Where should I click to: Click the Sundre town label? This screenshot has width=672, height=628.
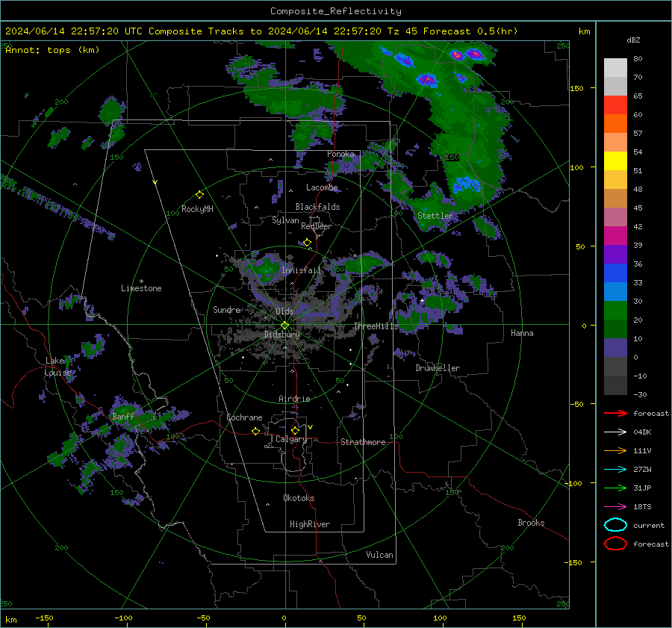pos(226,310)
